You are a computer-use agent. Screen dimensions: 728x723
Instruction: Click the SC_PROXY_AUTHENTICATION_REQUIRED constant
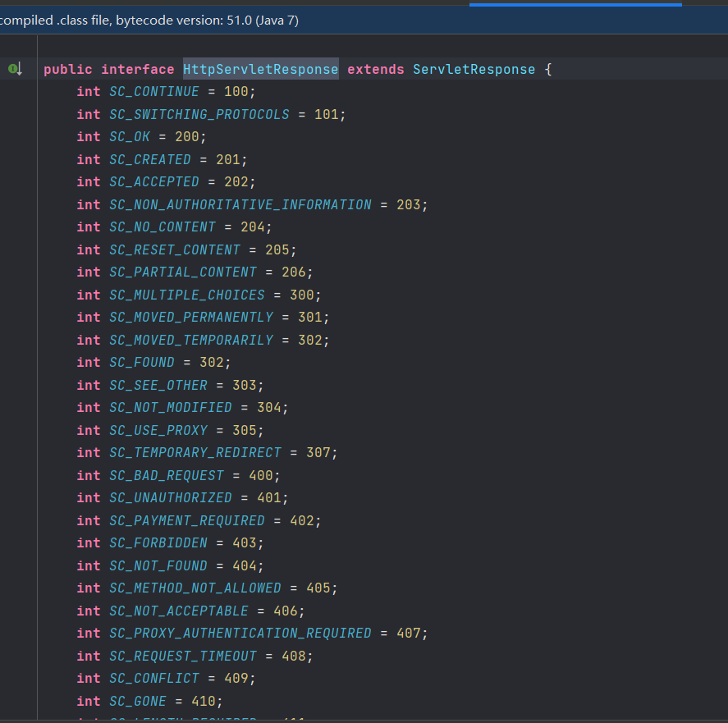coord(240,633)
